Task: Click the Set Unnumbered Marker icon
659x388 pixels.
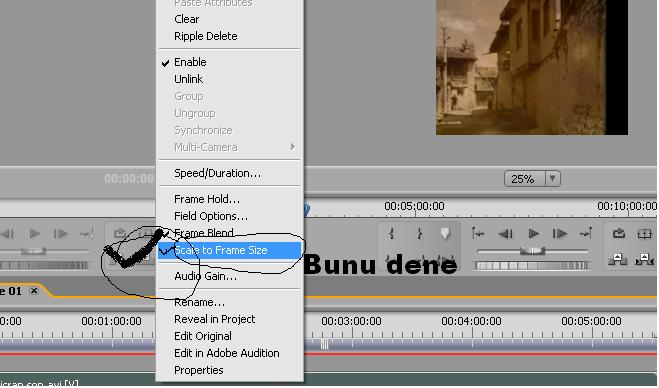Action: (445, 234)
